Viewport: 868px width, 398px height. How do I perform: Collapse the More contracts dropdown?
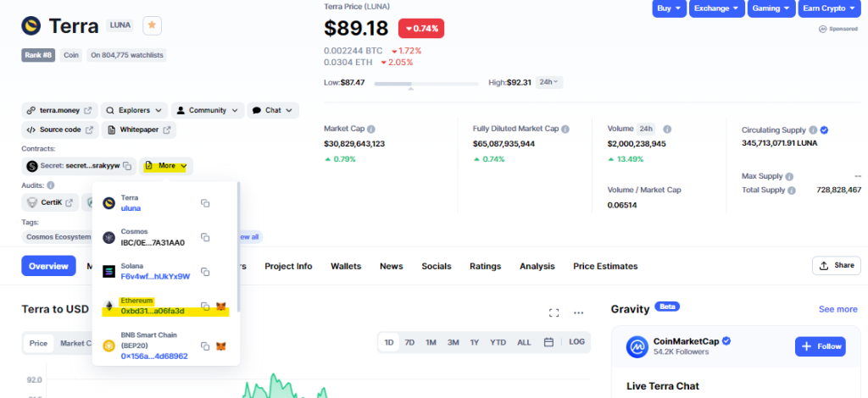tap(166, 166)
